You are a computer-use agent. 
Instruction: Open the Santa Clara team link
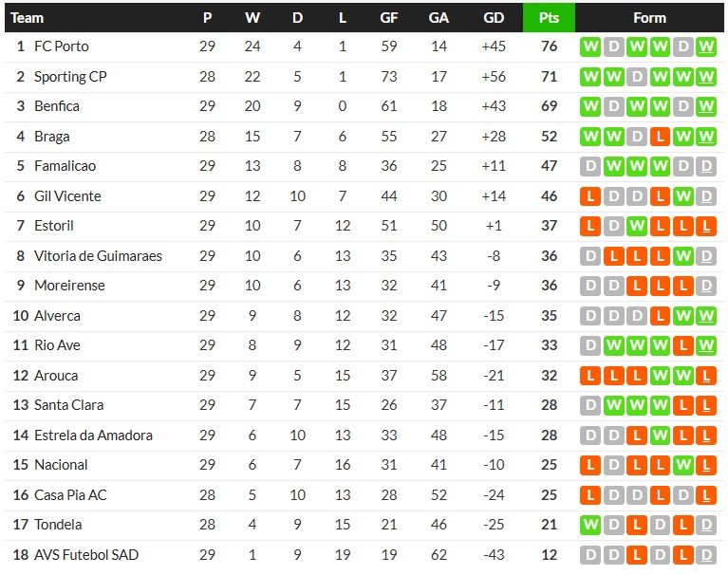pos(69,405)
